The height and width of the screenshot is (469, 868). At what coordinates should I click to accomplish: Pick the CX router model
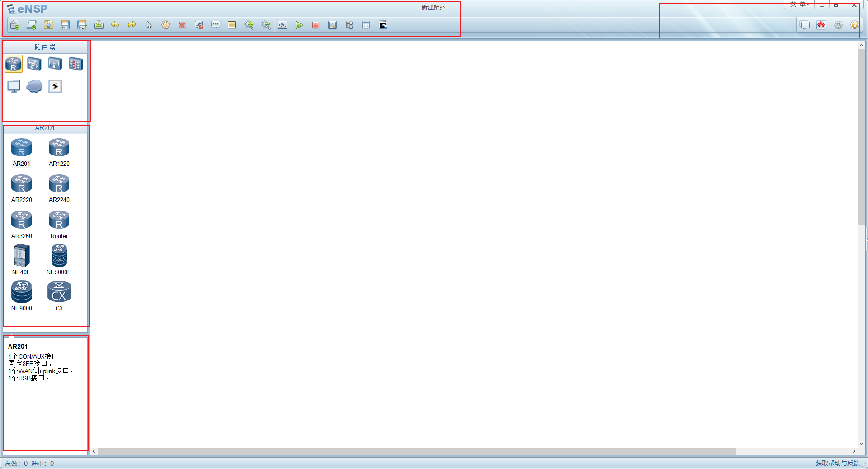click(x=59, y=296)
